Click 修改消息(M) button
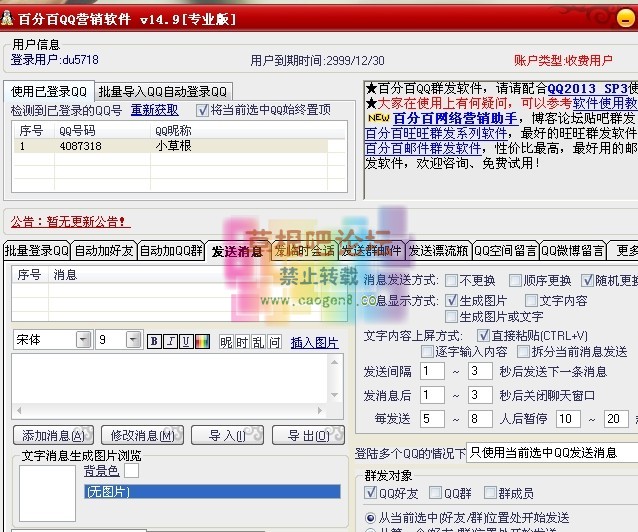The height and width of the screenshot is (532, 638). point(142,436)
